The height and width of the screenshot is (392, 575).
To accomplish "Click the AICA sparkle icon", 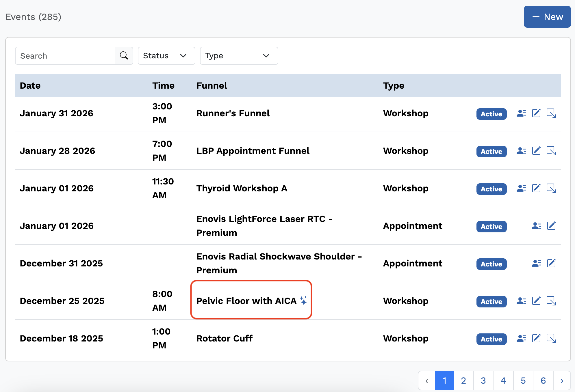I will 303,300.
